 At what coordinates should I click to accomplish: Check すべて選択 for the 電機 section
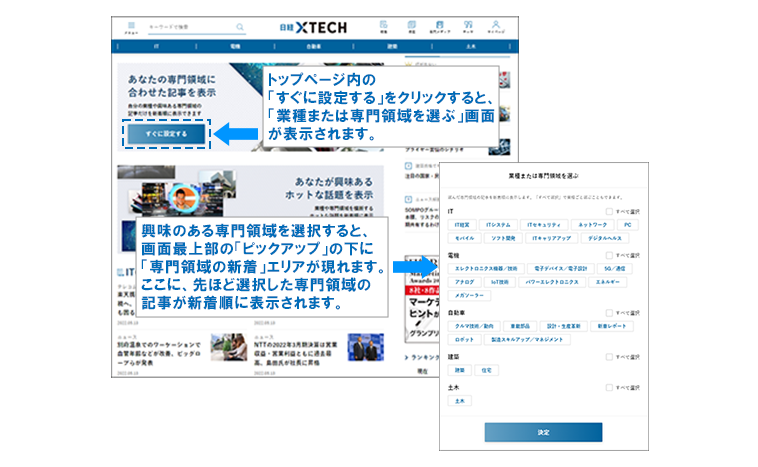coord(609,255)
